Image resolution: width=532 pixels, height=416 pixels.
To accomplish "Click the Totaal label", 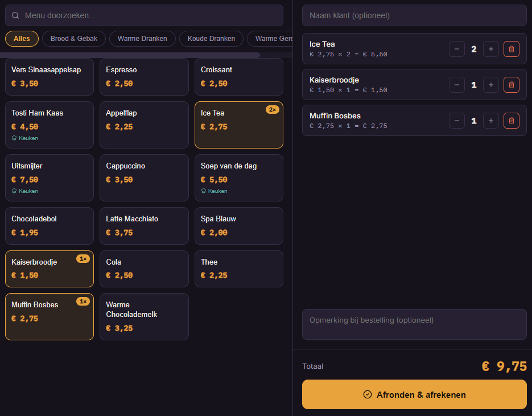I will [x=312, y=366].
